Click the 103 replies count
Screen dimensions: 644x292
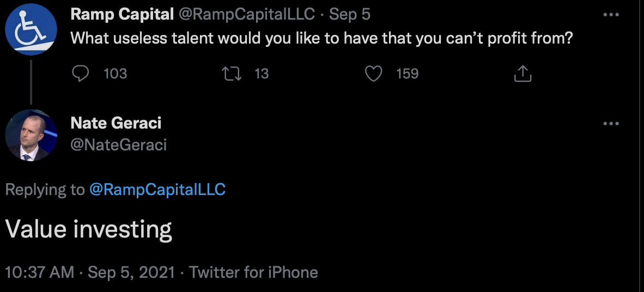115,73
